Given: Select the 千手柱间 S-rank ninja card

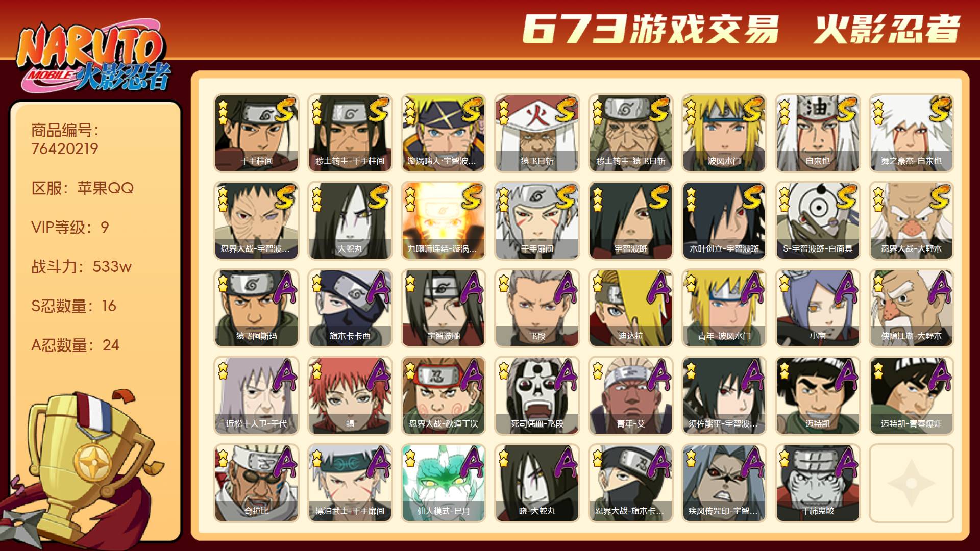Looking at the screenshot, I should 256,133.
